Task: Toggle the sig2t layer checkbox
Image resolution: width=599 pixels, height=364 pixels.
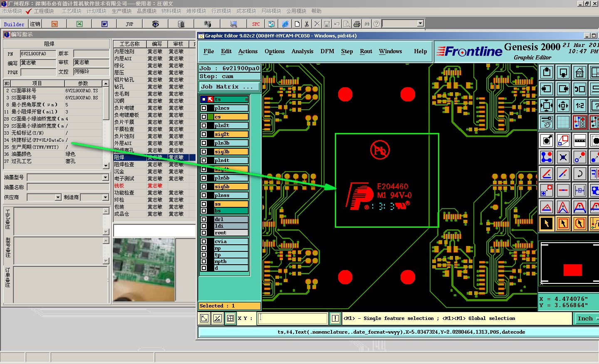Action: tap(204, 134)
